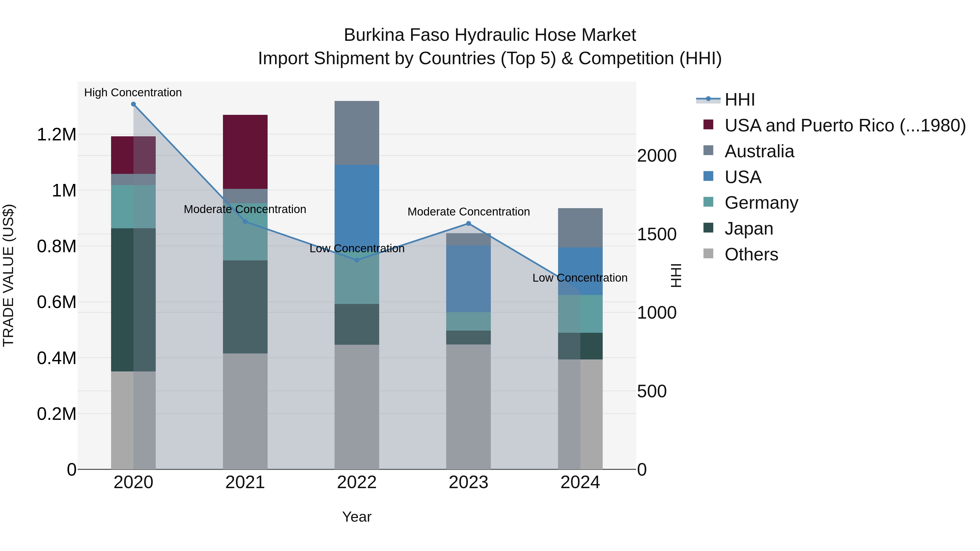Click the chart title Burkina Faso Hydraulic Hose Market
Image resolution: width=980 pixels, height=551 pixels.
(x=490, y=35)
